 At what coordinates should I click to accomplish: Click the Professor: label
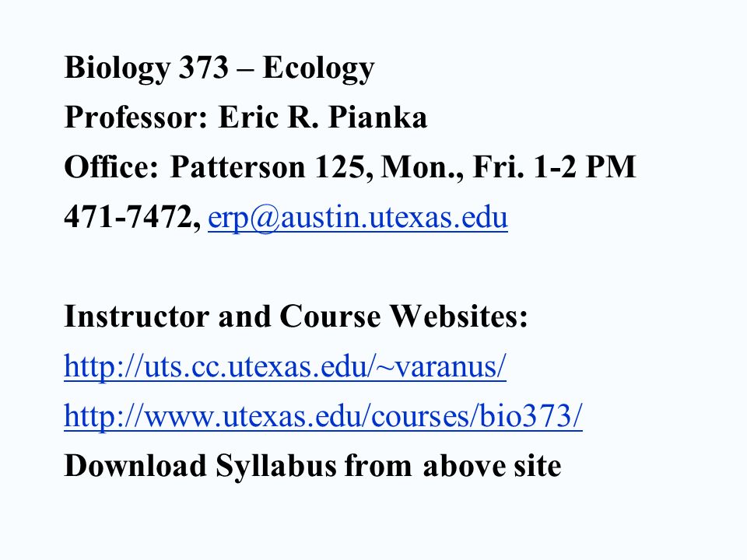(135, 117)
